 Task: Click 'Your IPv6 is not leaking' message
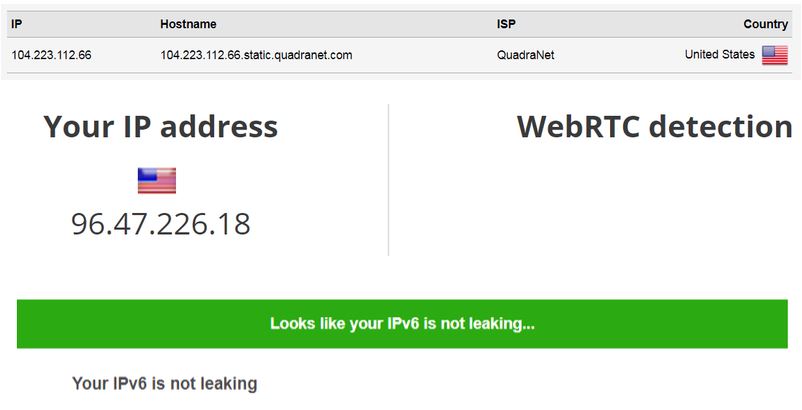[164, 383]
